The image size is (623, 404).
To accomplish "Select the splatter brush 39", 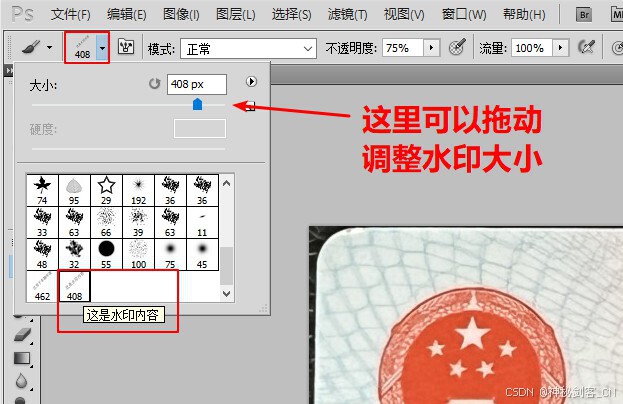I will click(x=138, y=222).
